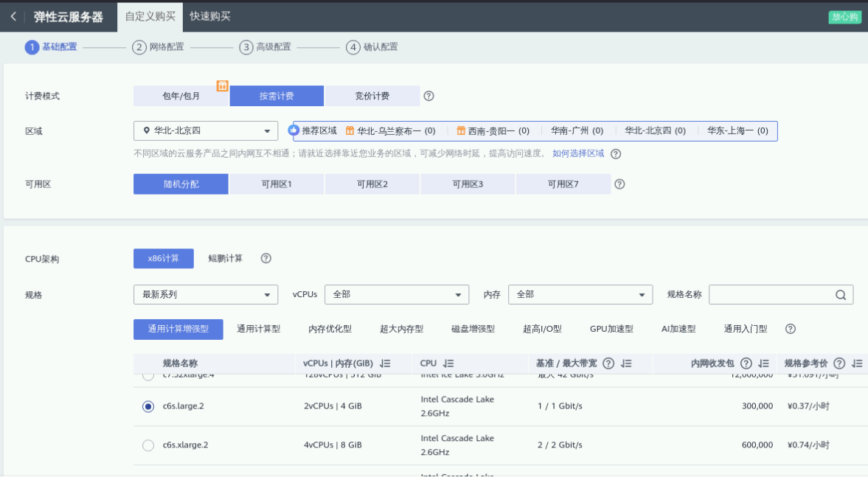Open help icon for 基准/最大带宽
The height and width of the screenshot is (477, 868).
[x=608, y=363]
